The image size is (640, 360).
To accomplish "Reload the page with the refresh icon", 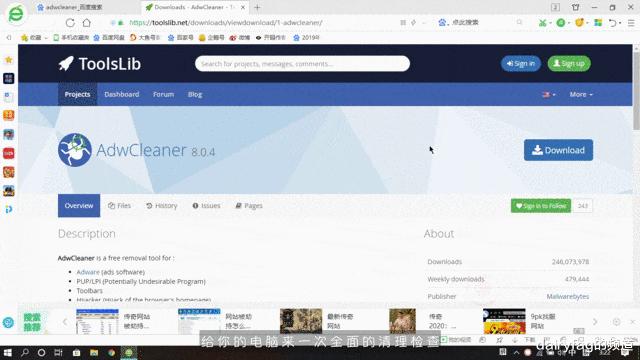I will 70,23.
